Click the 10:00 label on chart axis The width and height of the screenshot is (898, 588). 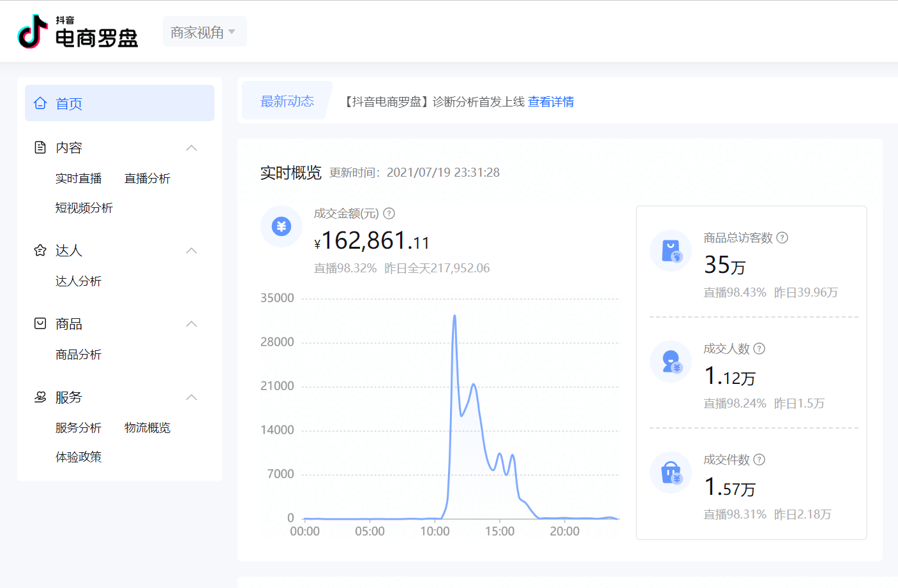click(x=435, y=531)
